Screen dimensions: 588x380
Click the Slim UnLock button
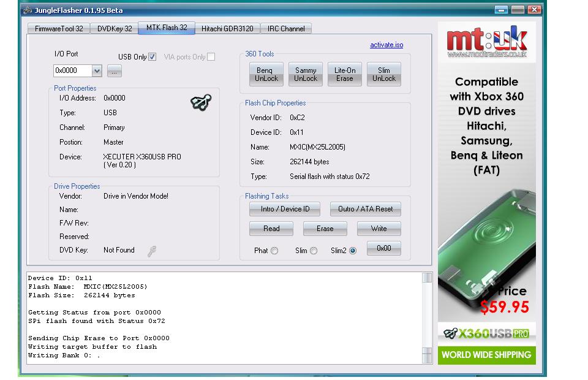(x=384, y=74)
